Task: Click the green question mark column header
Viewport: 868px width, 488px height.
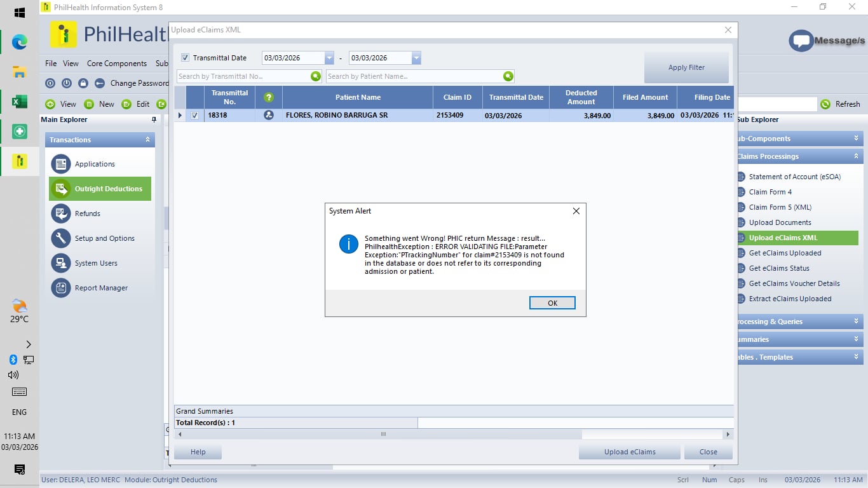Action: click(x=269, y=97)
